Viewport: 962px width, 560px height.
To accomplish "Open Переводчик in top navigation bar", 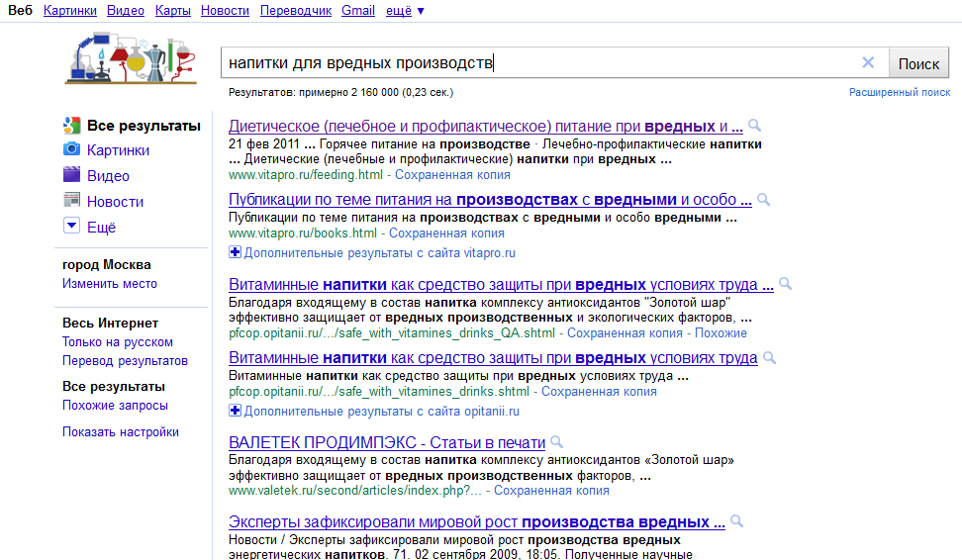I will click(x=296, y=11).
